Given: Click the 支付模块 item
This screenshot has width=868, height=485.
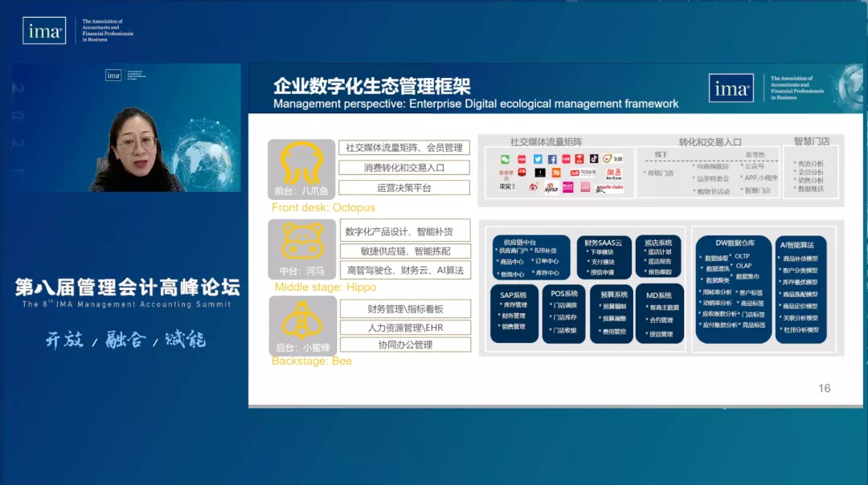Looking at the screenshot, I should (602, 262).
